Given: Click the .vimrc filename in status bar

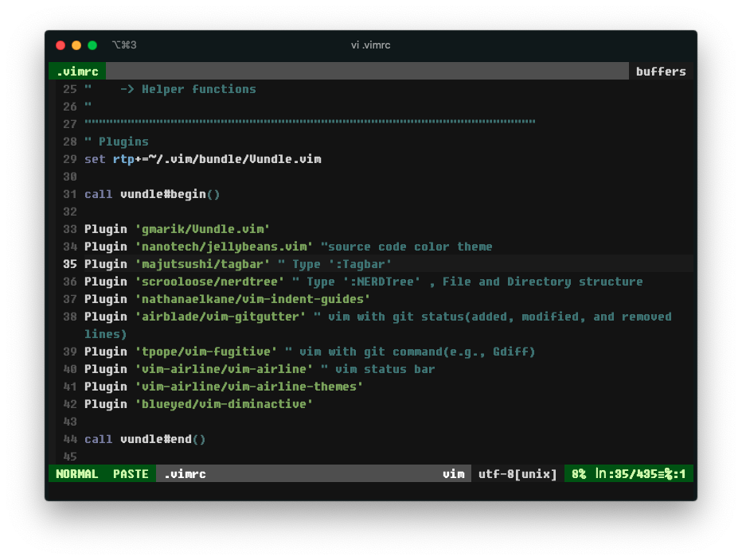Looking at the screenshot, I should pyautogui.click(x=185, y=474).
